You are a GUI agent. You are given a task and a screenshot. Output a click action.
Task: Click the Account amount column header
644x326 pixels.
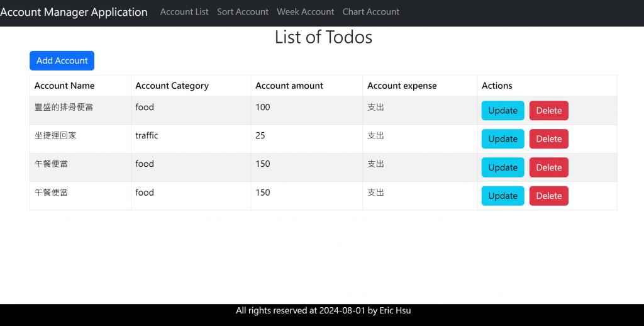(x=289, y=86)
